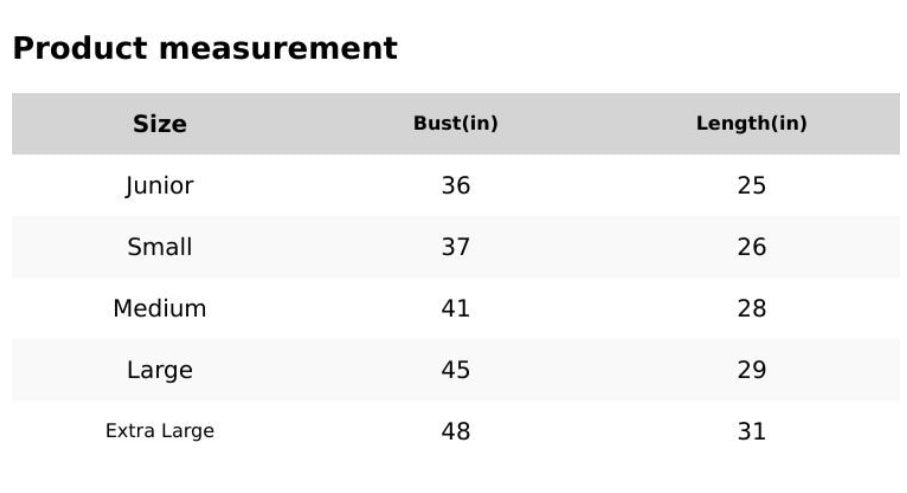Click the gray table header row
907x493 pixels.
(x=456, y=124)
